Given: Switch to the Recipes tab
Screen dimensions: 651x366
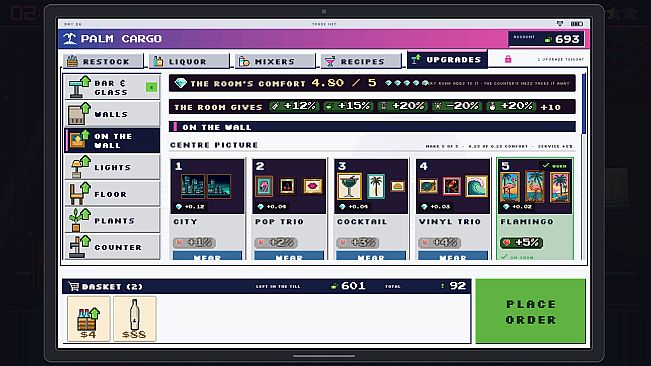Looking at the screenshot, I should point(361,61).
